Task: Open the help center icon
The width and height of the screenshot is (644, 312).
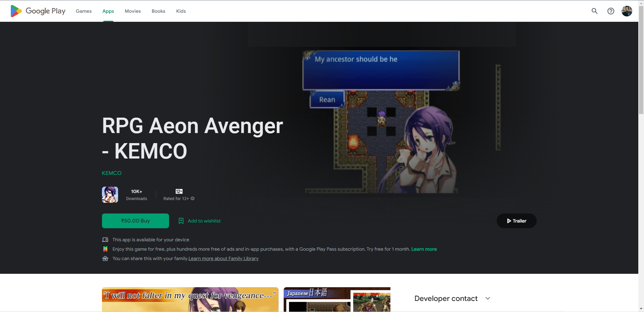Action: pyautogui.click(x=611, y=11)
